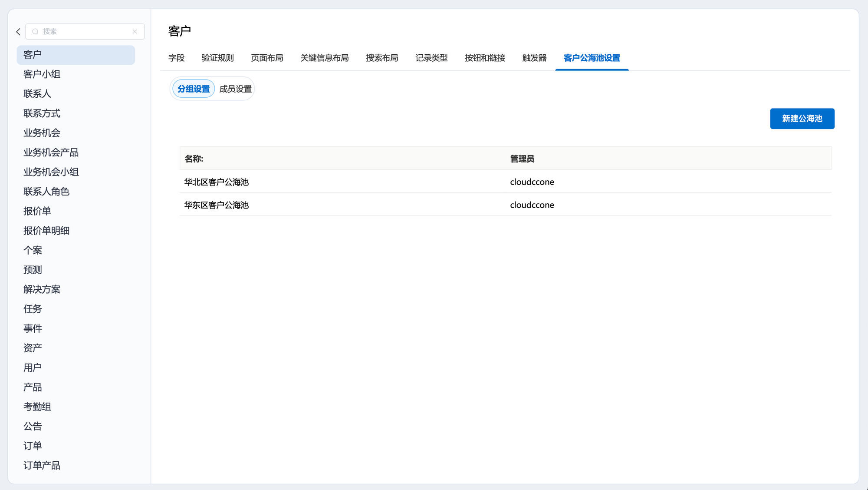Select 客户公海池设置 tab
This screenshot has height=490, width=868.
tap(592, 58)
